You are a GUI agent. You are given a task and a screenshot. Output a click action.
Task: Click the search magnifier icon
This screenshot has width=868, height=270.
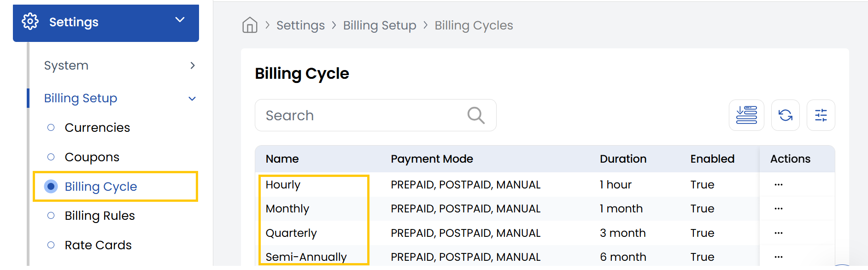pyautogui.click(x=476, y=115)
